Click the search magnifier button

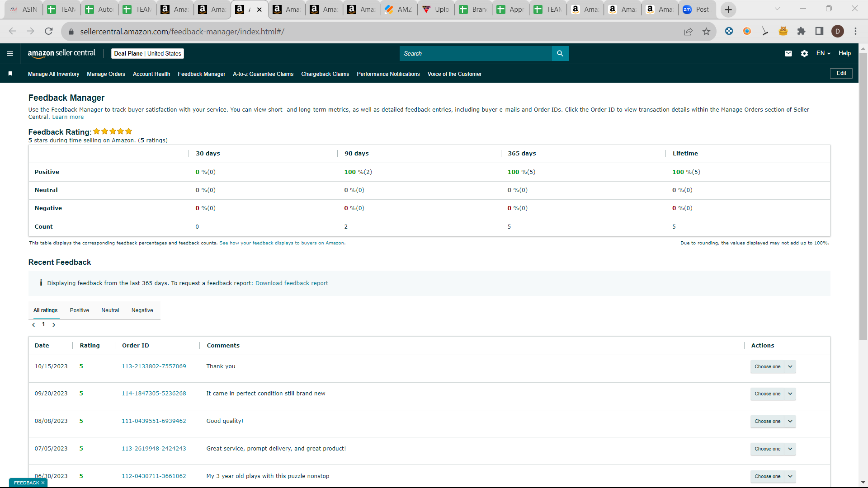tap(560, 53)
